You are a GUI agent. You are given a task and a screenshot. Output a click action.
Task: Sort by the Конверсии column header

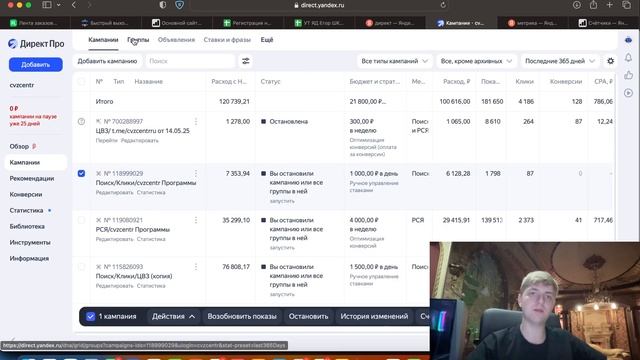[566, 82]
